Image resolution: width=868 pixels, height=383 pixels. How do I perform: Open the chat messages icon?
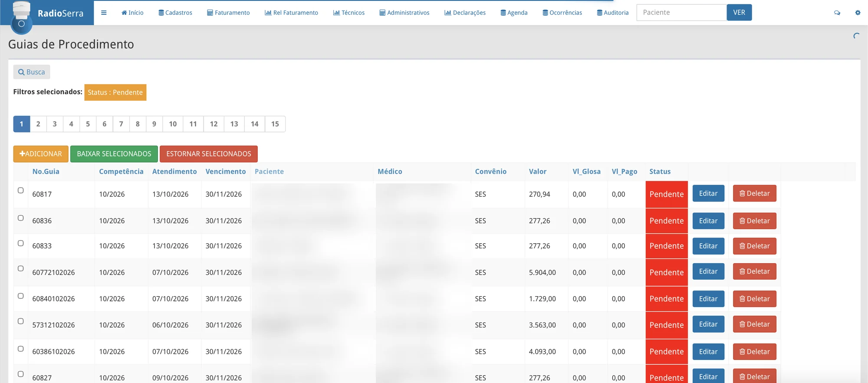click(837, 13)
